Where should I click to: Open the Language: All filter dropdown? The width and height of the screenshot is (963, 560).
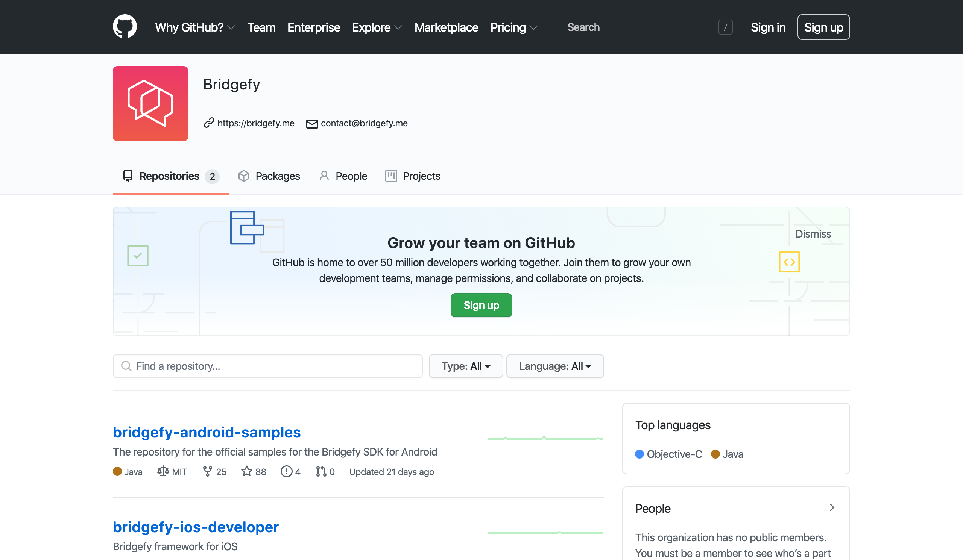[x=555, y=366]
